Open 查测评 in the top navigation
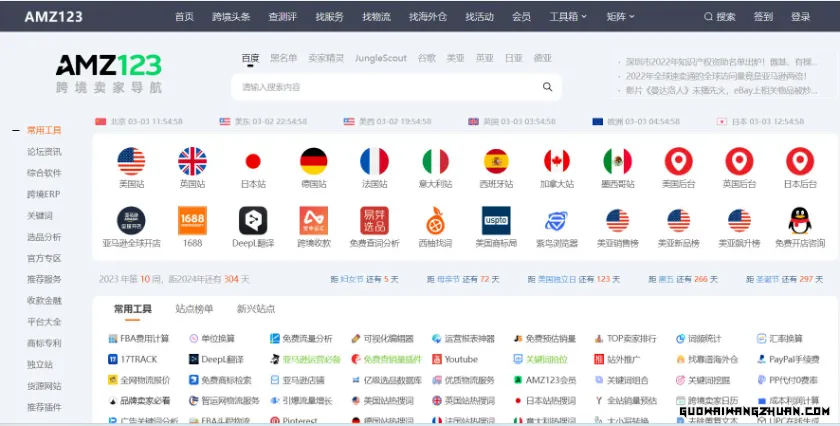The height and width of the screenshot is (426, 840). tap(283, 17)
